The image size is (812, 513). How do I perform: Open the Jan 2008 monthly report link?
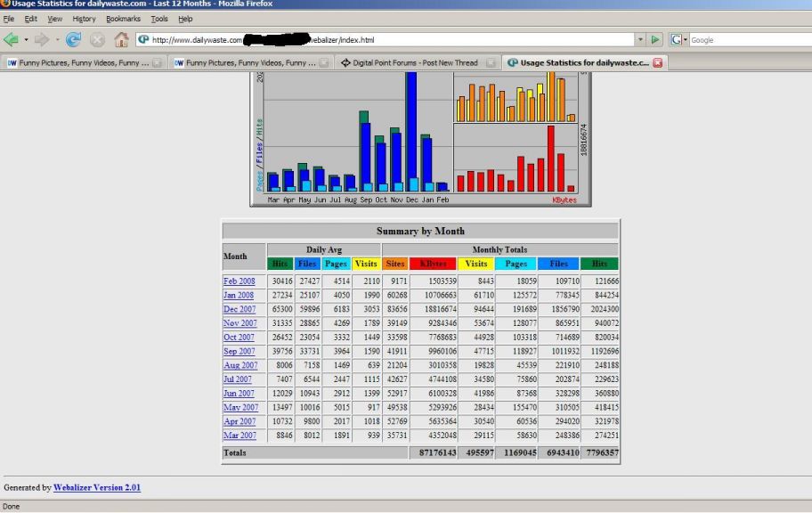pyautogui.click(x=239, y=295)
